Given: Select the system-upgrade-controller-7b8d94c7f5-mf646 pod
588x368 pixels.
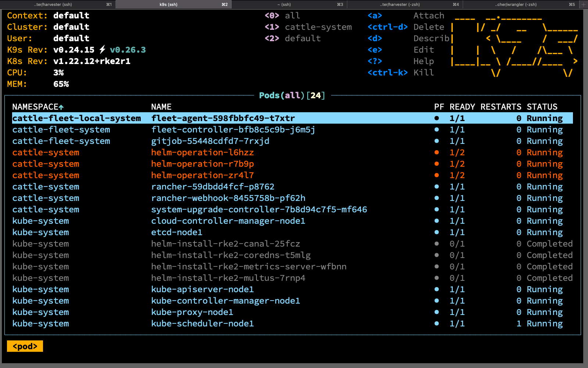Looking at the screenshot, I should [259, 209].
